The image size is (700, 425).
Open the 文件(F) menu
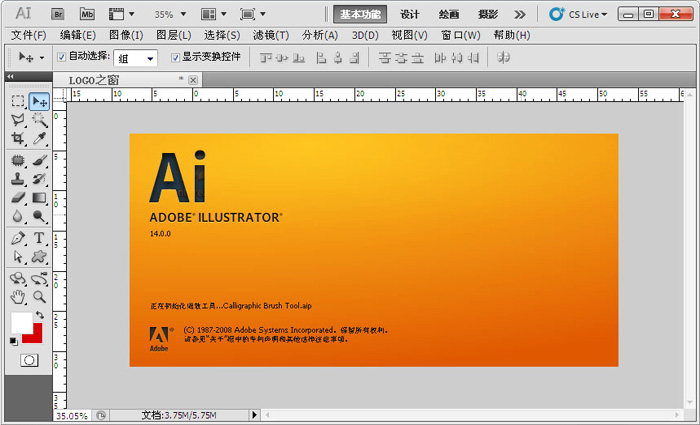click(29, 35)
